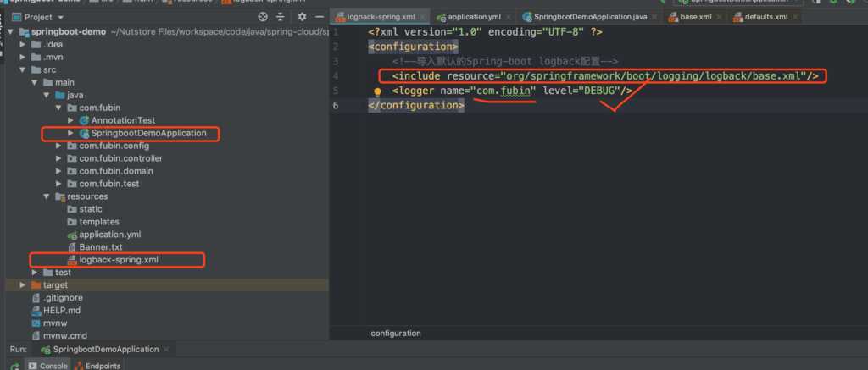The width and height of the screenshot is (868, 370).
Task: Select Banner.txt file
Action: [x=101, y=247]
